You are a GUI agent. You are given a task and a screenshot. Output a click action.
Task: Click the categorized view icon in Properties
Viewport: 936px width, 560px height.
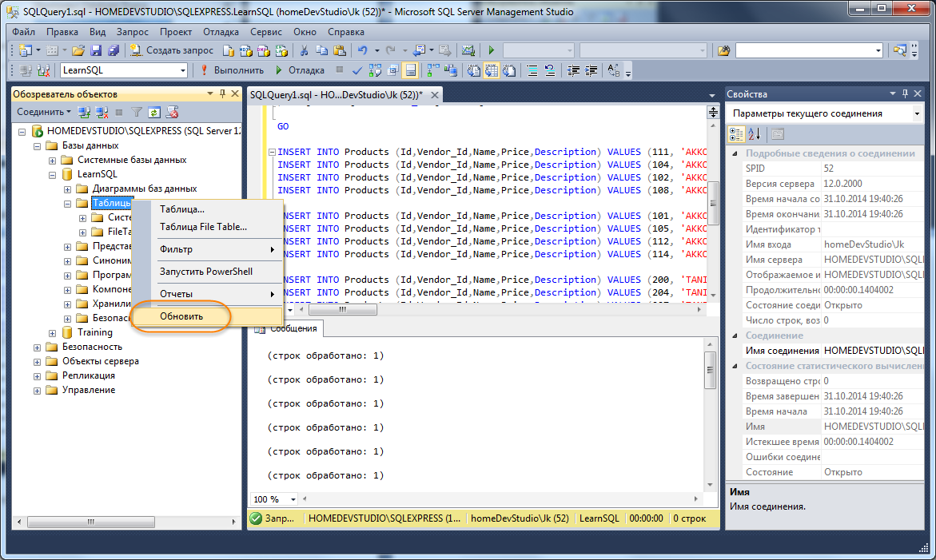click(737, 134)
